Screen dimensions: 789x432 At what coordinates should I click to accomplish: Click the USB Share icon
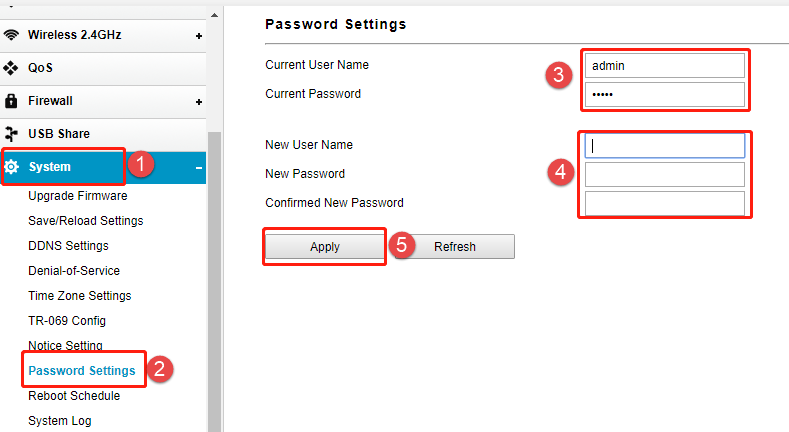11,134
